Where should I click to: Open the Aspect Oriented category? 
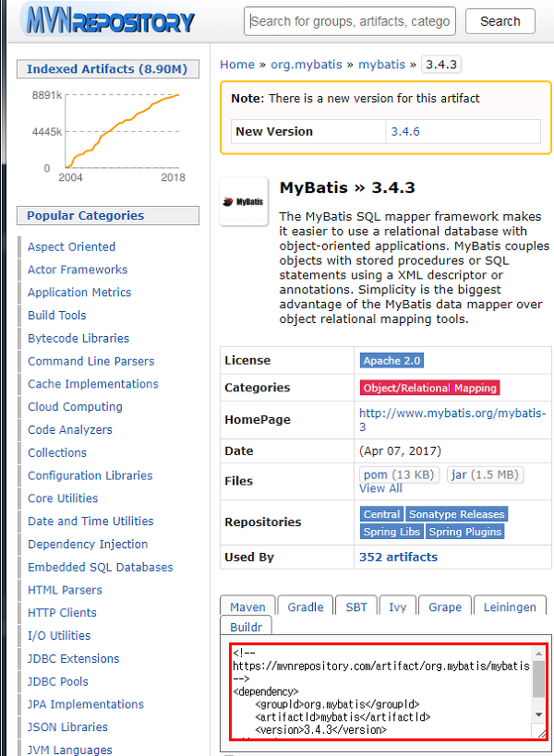[71, 246]
